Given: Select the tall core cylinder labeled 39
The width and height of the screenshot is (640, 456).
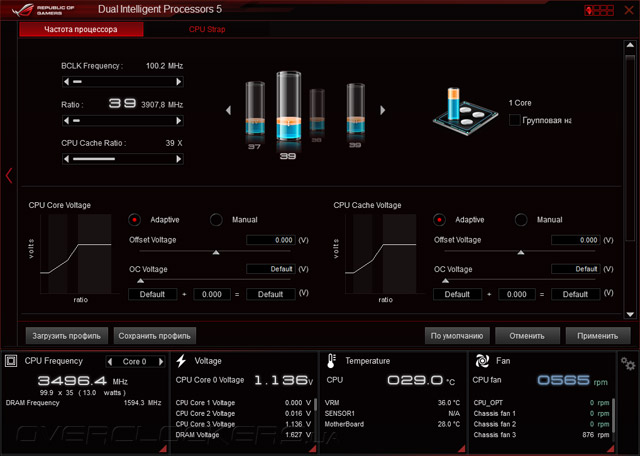Looking at the screenshot, I should click(x=289, y=108).
